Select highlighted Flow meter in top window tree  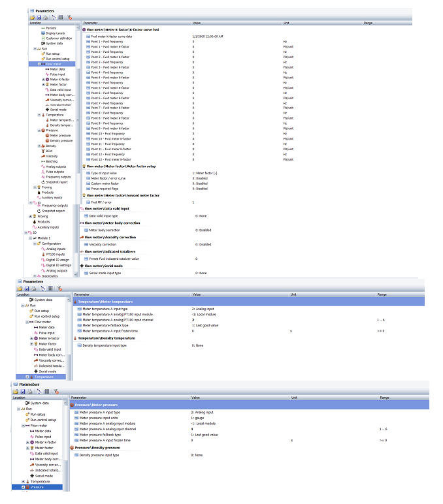(54, 64)
